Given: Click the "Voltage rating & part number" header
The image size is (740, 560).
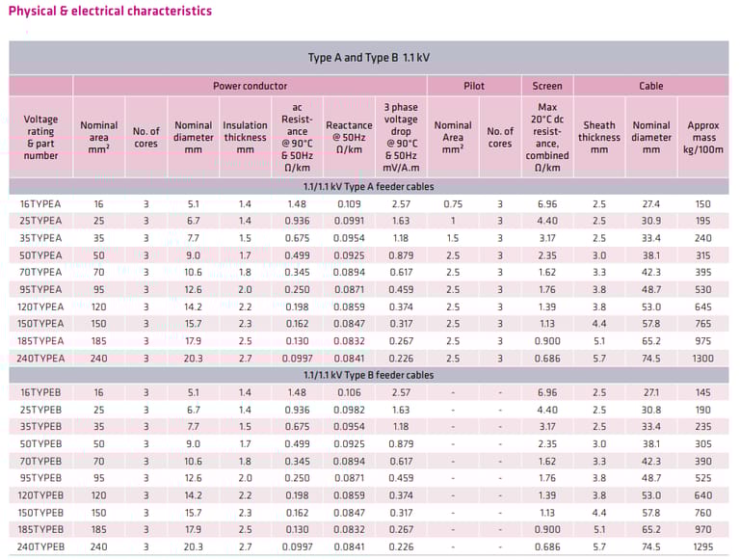Looking at the screenshot, I should [x=40, y=137].
